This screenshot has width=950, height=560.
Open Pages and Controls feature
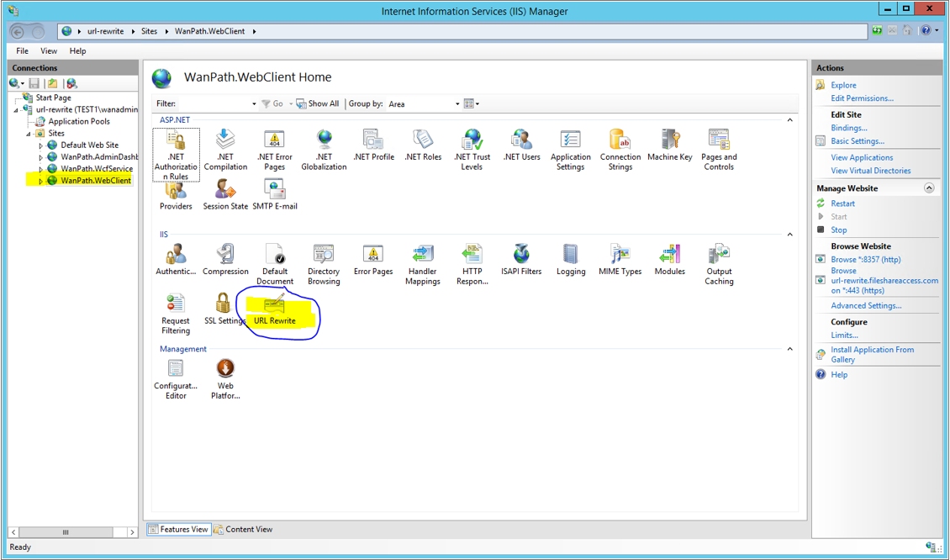pos(719,151)
